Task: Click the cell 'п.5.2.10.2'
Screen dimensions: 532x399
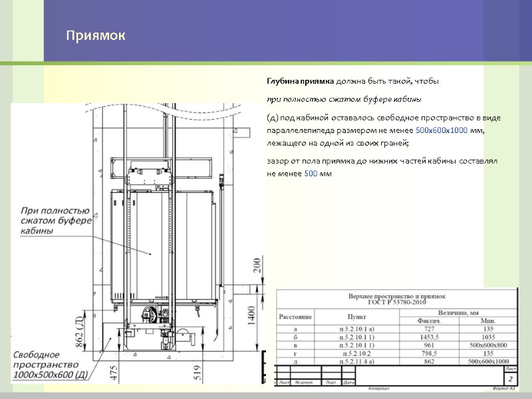Action: (356, 353)
